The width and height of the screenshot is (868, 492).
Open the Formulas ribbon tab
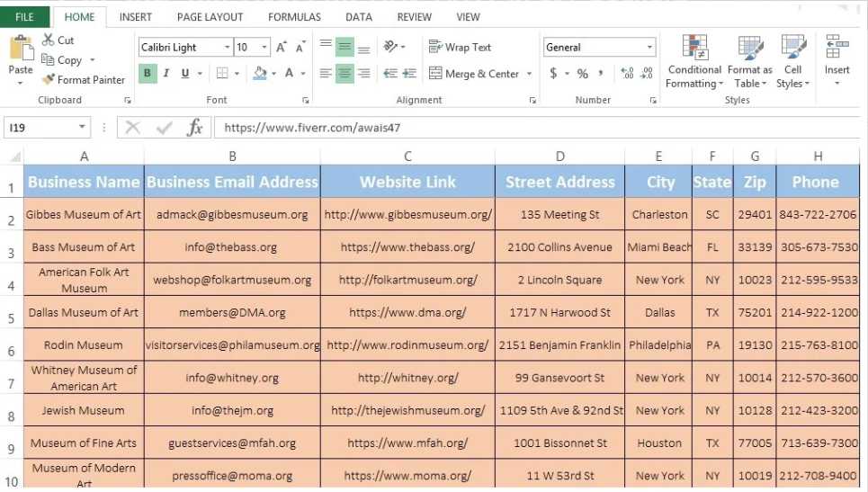[x=294, y=17]
